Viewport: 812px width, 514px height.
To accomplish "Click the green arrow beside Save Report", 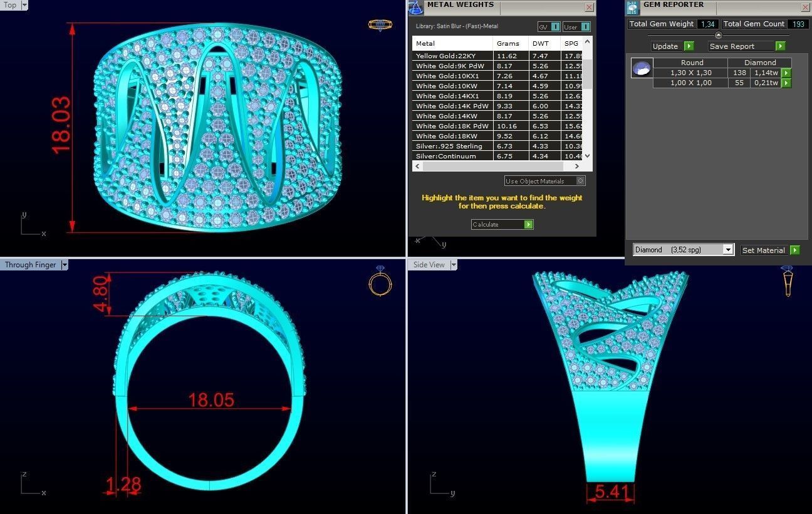I will (780, 46).
